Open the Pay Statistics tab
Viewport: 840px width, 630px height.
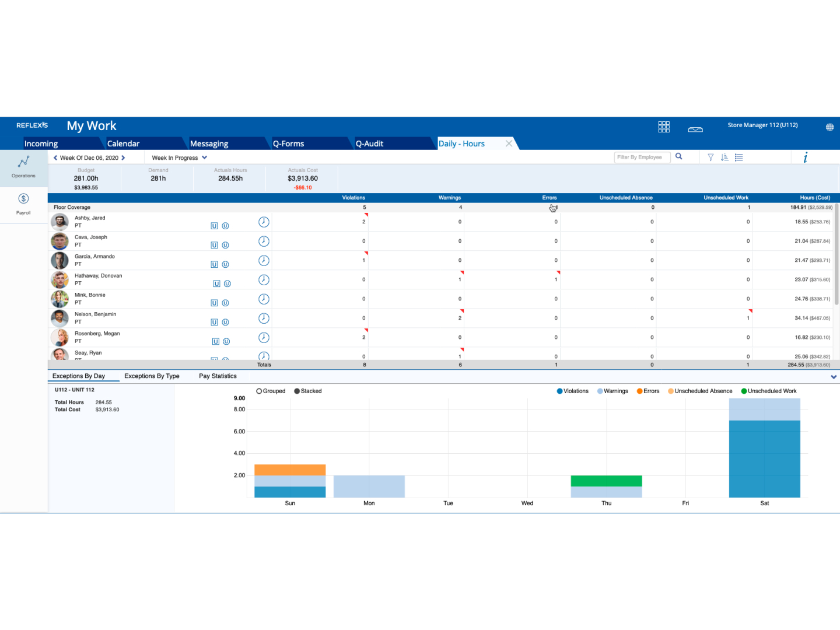[x=218, y=376]
